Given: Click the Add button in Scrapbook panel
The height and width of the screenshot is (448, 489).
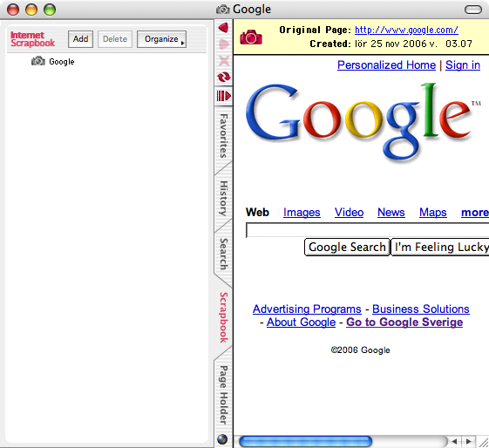Looking at the screenshot, I should [80, 39].
